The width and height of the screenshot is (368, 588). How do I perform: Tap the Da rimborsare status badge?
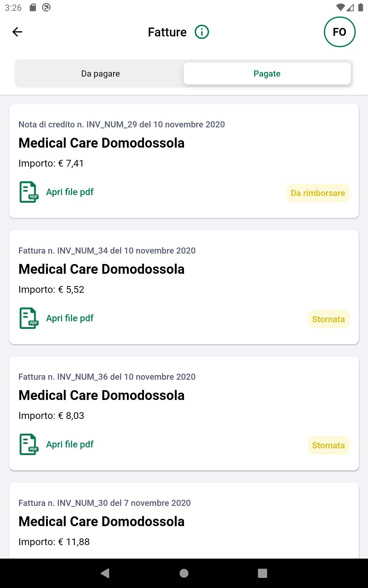pyautogui.click(x=318, y=193)
